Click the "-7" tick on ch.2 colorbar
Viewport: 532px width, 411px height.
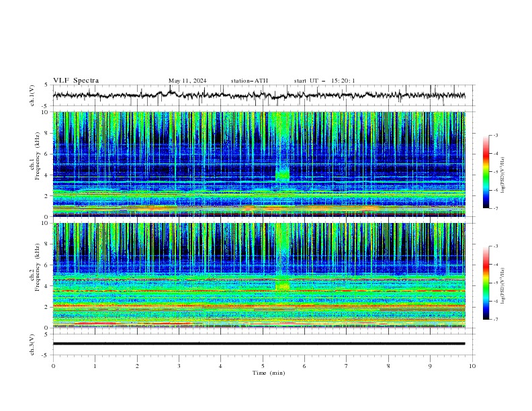(496, 320)
